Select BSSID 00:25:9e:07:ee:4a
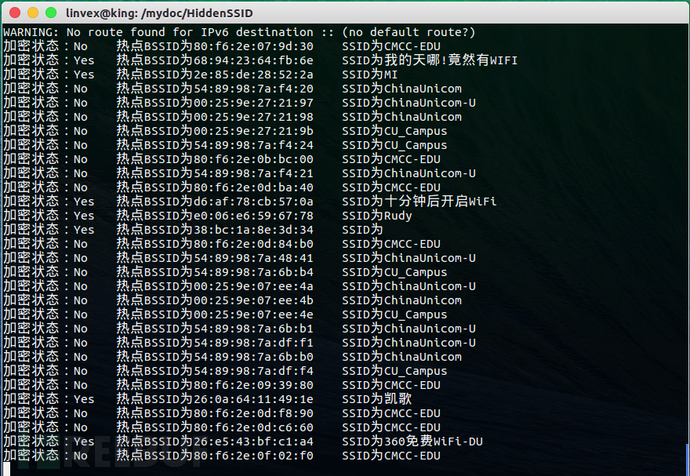Image resolution: width=690 pixels, height=476 pixels. pos(253,286)
